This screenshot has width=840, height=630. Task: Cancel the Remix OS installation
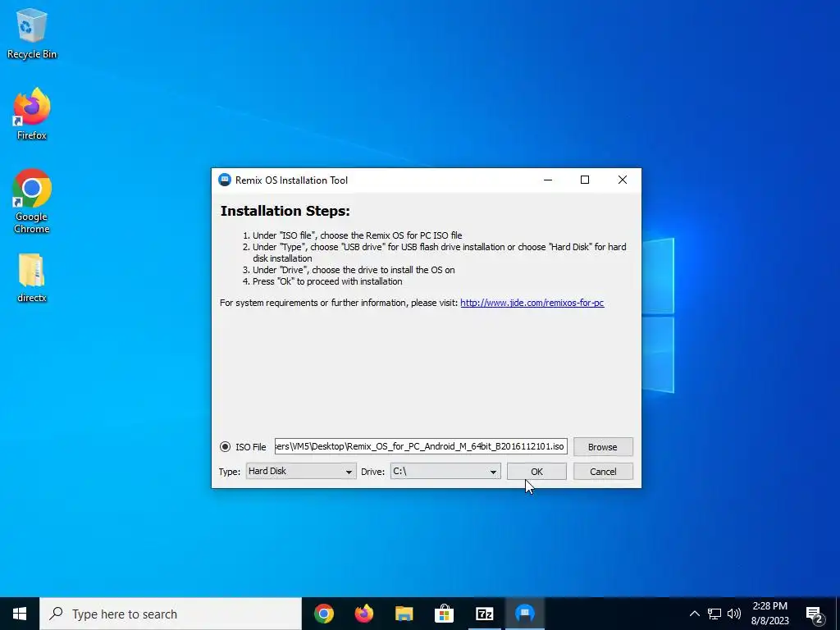point(603,472)
